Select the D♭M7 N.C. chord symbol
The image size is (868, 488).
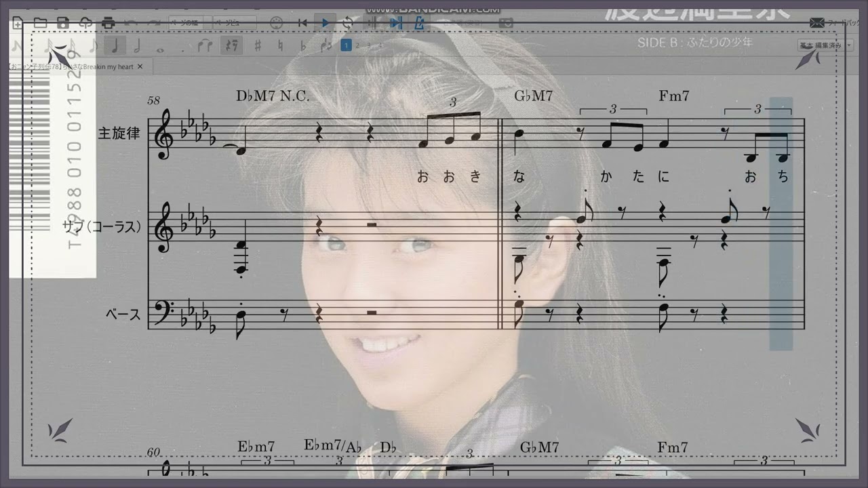(x=273, y=96)
